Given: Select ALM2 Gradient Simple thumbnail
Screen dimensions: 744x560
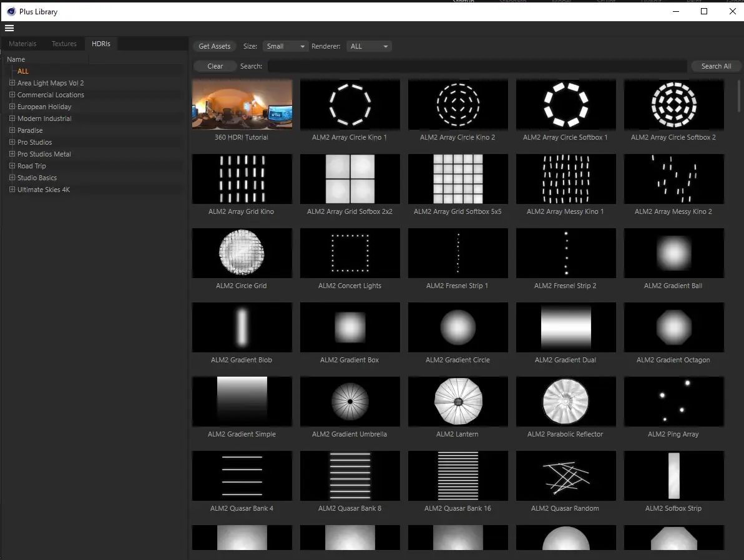Looking at the screenshot, I should (242, 402).
